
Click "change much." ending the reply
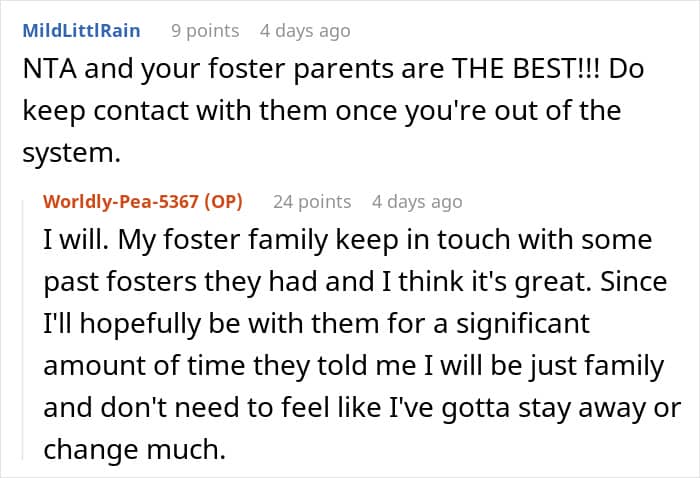(x=134, y=450)
